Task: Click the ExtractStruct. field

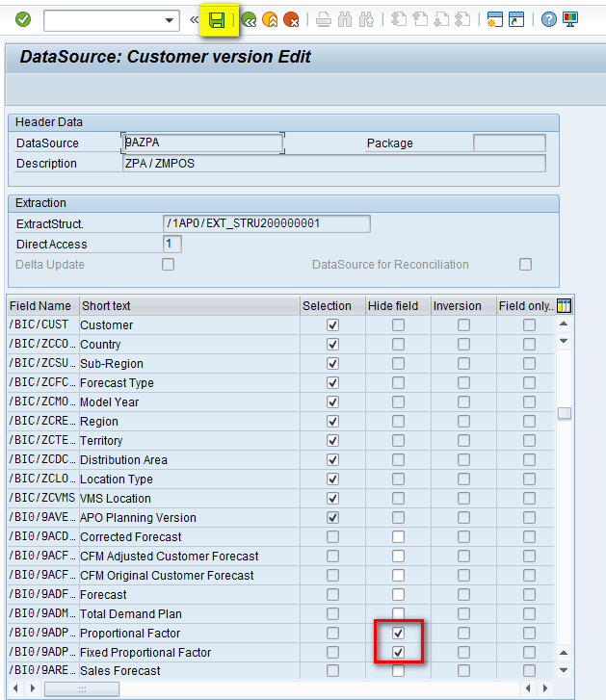Action: (x=267, y=223)
